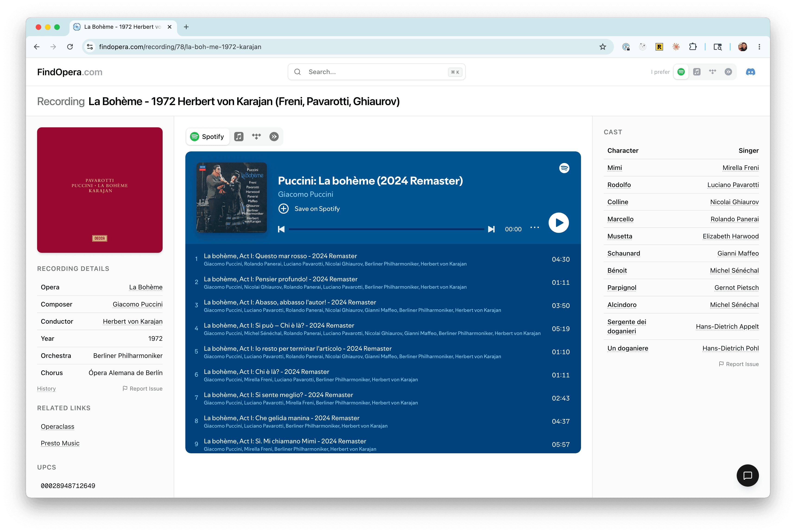Set the fourth streaming service as preferred in header
Viewport: 796px width, 532px height.
728,72
